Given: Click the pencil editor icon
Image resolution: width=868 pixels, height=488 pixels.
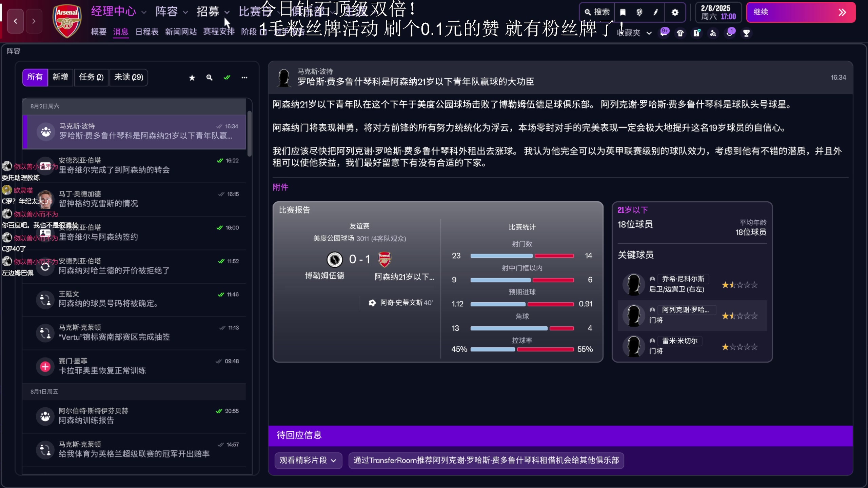Looking at the screenshot, I should (x=656, y=12).
